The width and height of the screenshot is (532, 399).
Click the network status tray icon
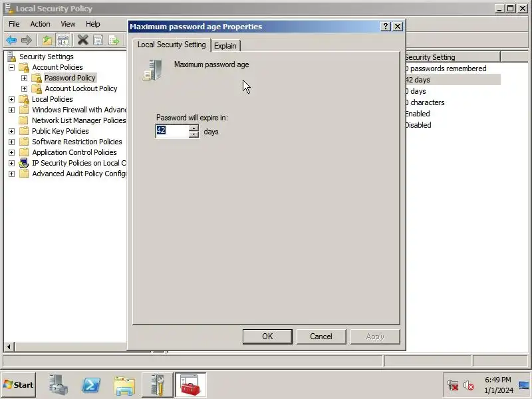pyautogui.click(x=453, y=385)
